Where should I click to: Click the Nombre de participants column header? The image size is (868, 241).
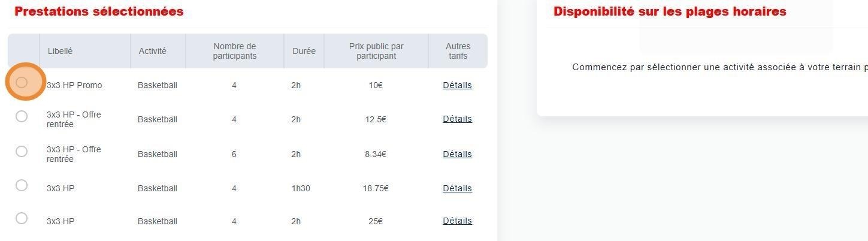coord(234,51)
